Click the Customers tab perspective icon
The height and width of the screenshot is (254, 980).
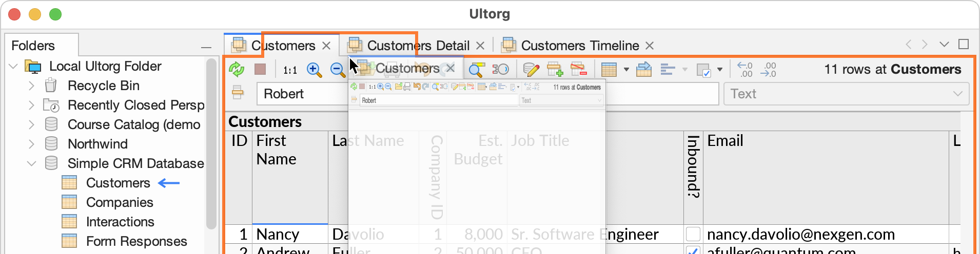click(239, 45)
